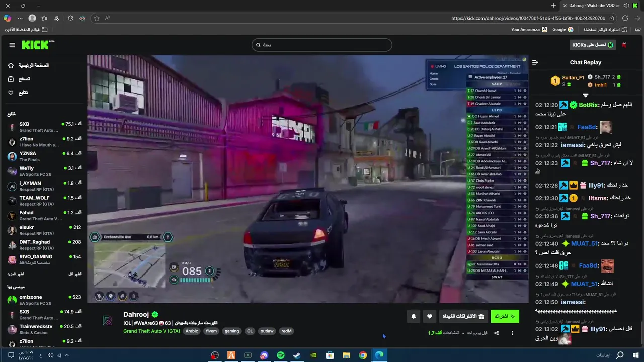Open Sultan_F1 in chat leaderboard
The image size is (644, 362).
coord(573,78)
